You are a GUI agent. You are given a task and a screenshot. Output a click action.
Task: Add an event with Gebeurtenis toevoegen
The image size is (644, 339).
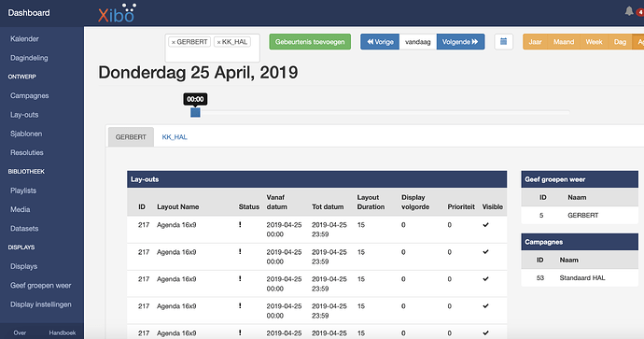[x=310, y=41]
